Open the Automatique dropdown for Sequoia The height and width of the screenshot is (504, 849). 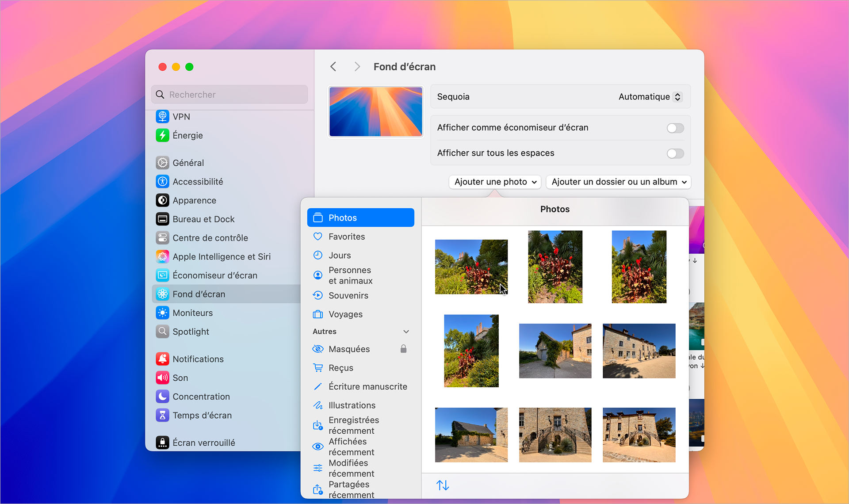click(x=650, y=96)
